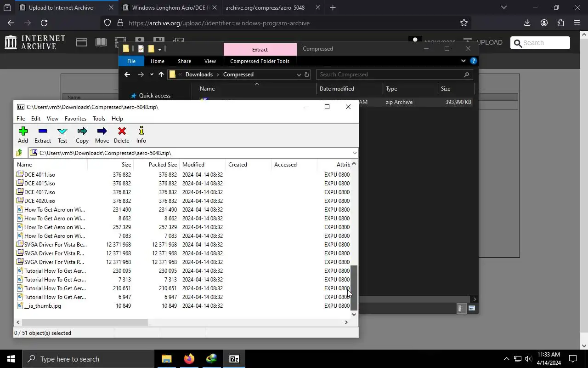This screenshot has width=588, height=368.
Task: Sort Explorer files by Type column
Action: [410, 88]
